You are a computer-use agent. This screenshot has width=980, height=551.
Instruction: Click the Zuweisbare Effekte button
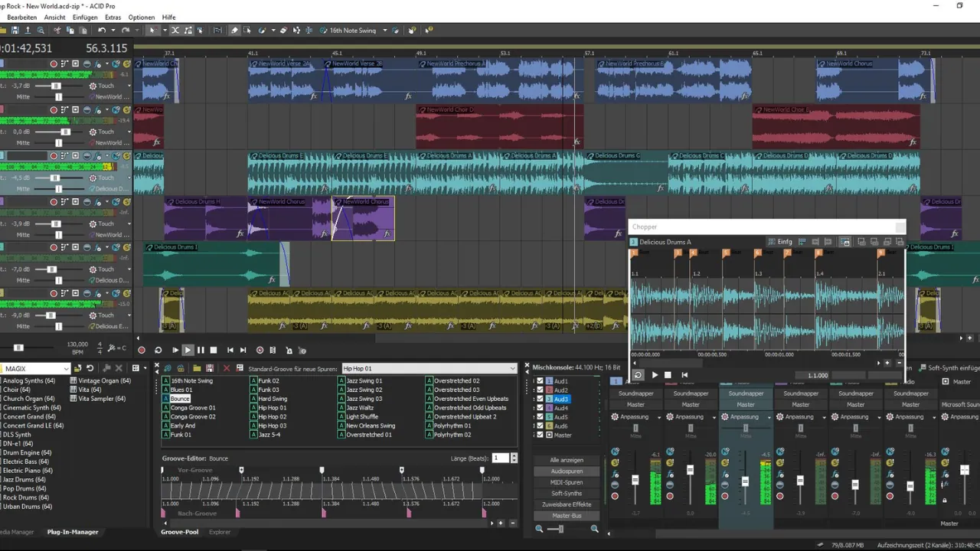coord(567,504)
